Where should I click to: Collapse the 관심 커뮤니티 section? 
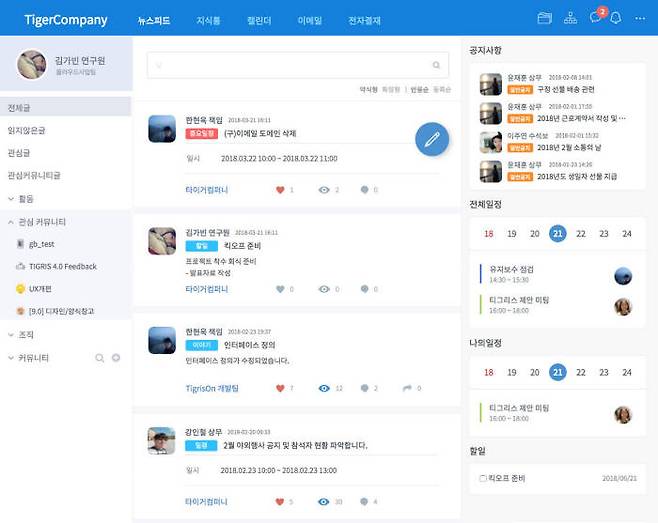click(x=11, y=222)
